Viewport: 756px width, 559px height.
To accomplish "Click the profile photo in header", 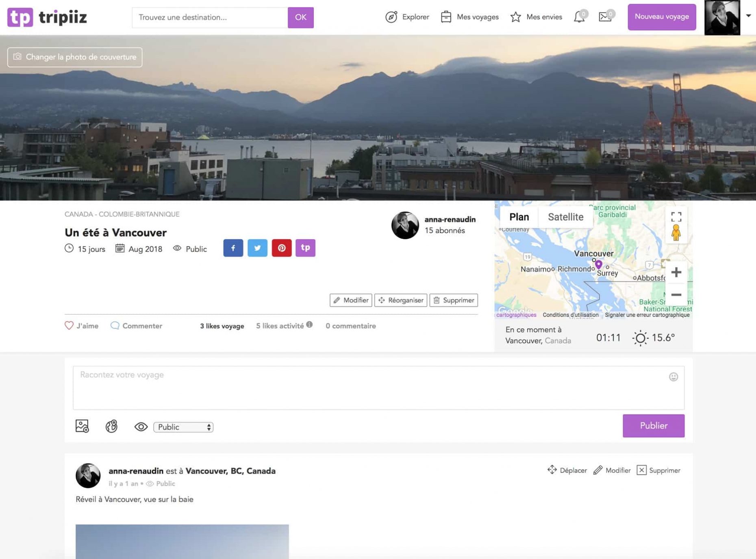I will 722,17.
